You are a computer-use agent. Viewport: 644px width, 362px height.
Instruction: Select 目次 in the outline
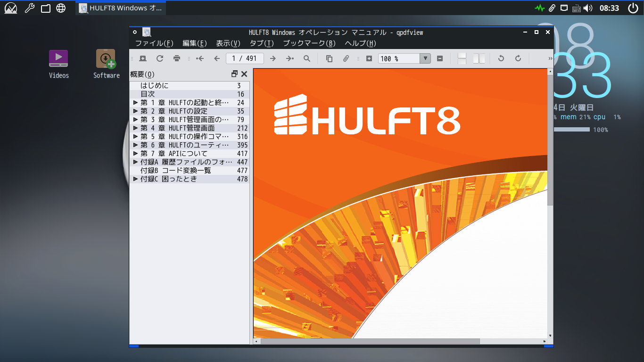(x=148, y=94)
